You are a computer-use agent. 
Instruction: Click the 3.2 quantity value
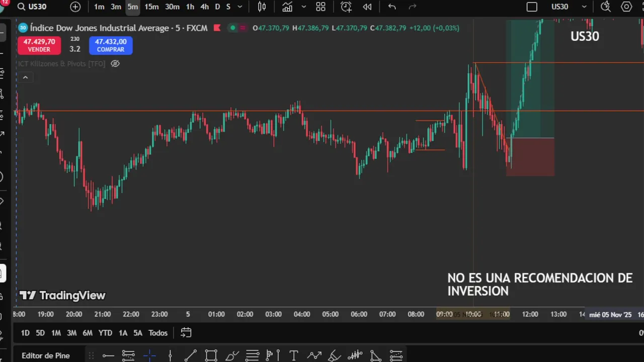click(75, 49)
